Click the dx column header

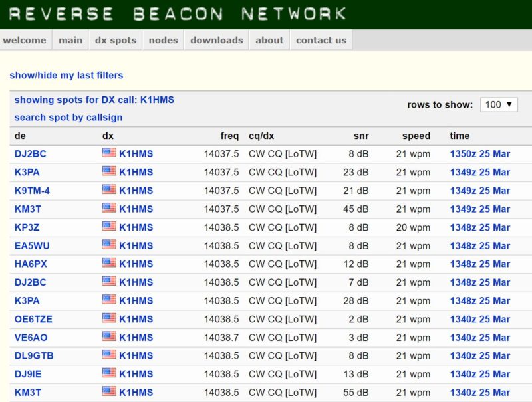[108, 136]
